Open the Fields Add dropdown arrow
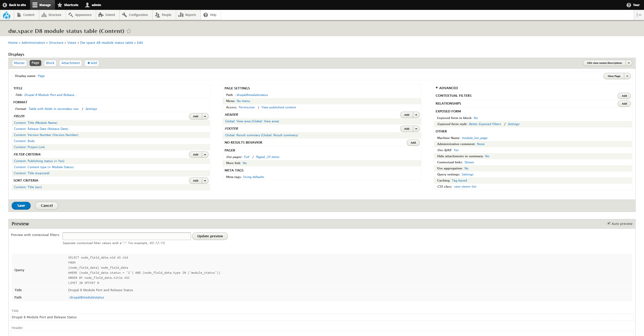The image size is (644, 336). tap(205, 116)
